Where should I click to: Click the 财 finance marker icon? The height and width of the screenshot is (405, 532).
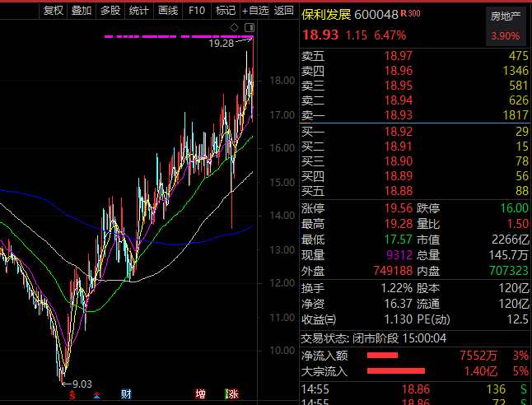coord(126,394)
